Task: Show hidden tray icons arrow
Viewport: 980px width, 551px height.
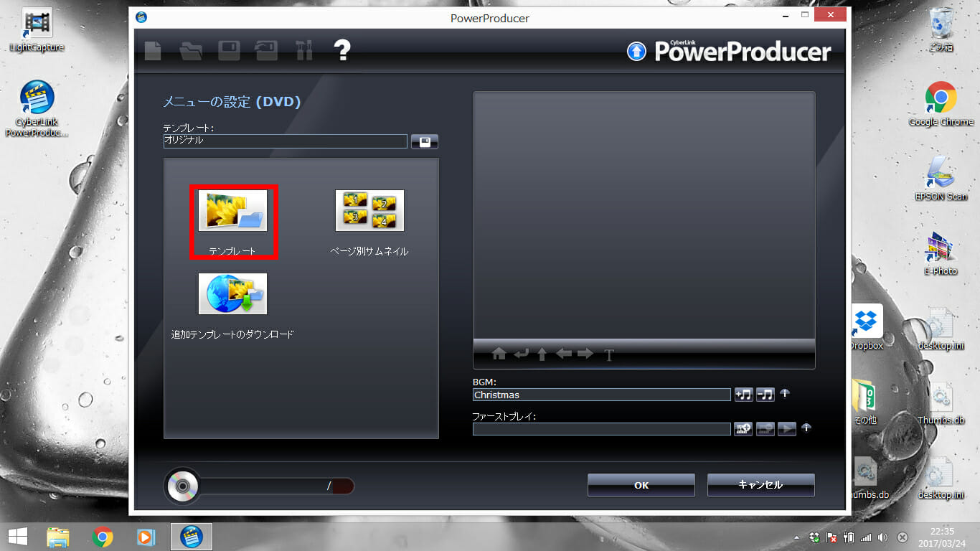Action: pyautogui.click(x=796, y=537)
